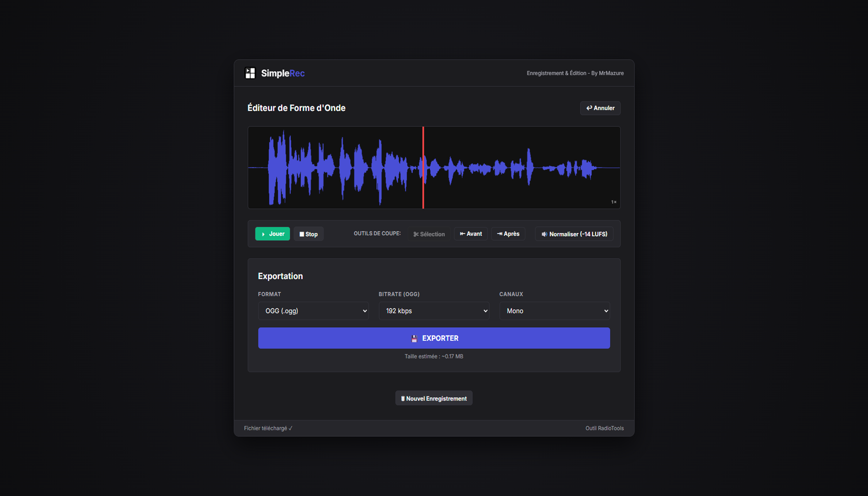Start a Nouvel Enregistrement
Image resolution: width=868 pixels, height=496 pixels.
pyautogui.click(x=434, y=399)
